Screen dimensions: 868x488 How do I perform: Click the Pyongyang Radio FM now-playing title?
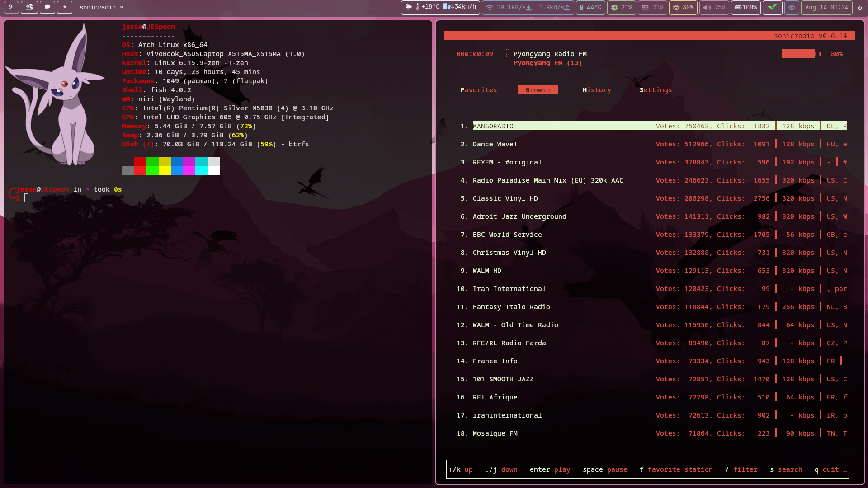pos(550,54)
